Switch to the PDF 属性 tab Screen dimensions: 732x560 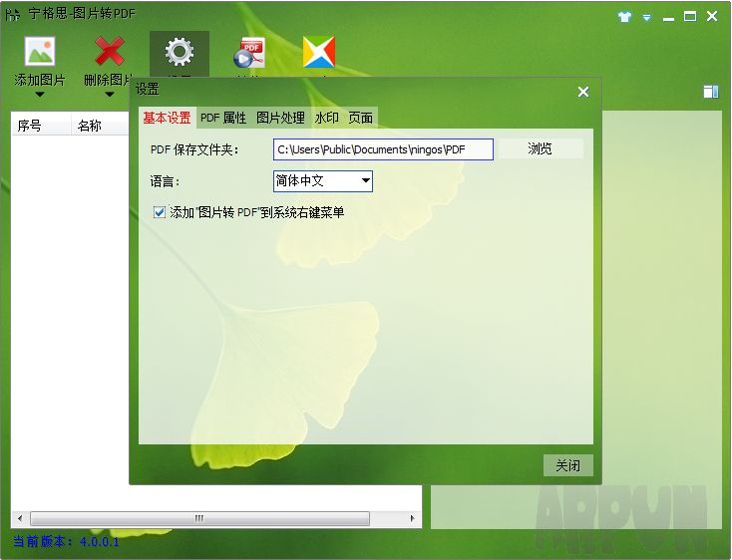pos(223,118)
